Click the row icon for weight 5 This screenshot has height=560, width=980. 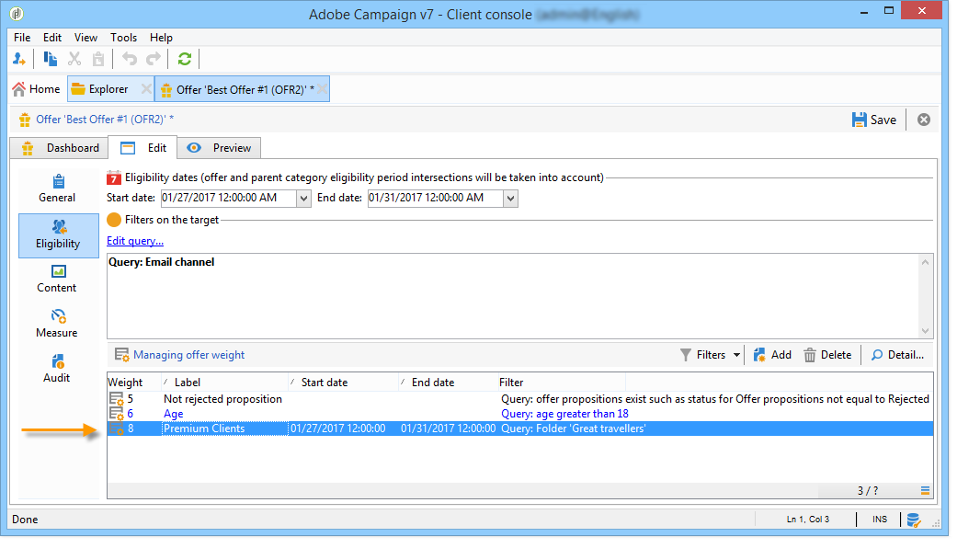[116, 399]
